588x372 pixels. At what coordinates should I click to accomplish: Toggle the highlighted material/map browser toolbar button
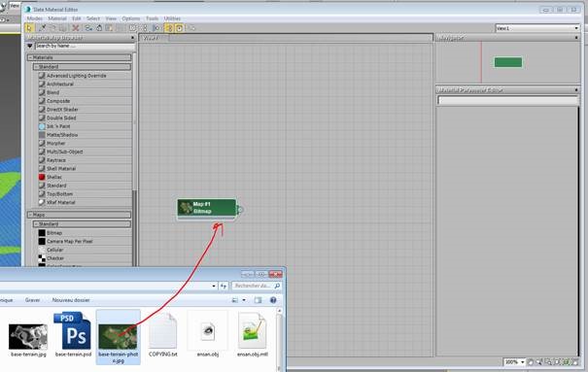coord(169,28)
